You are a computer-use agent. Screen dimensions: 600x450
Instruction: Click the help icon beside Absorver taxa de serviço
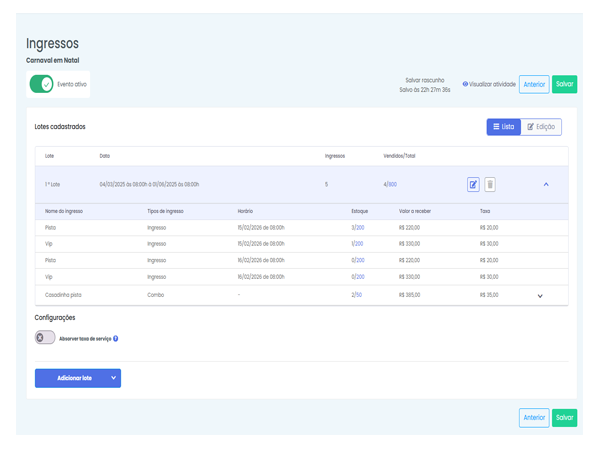tap(116, 339)
